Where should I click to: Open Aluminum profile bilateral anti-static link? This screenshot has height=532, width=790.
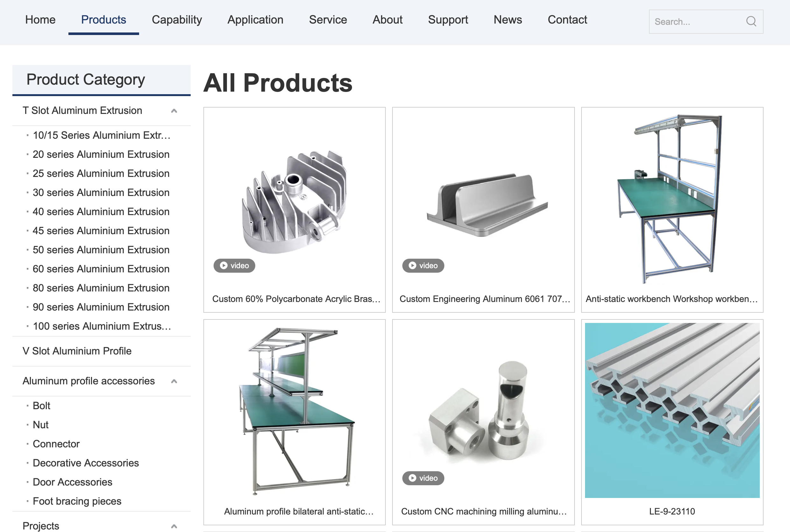coord(298,511)
